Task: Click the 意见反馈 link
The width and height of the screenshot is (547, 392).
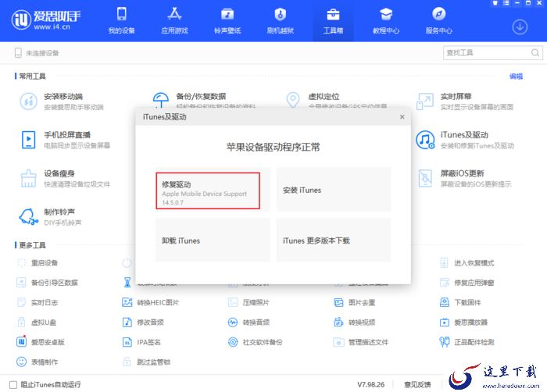Action: pos(417,385)
